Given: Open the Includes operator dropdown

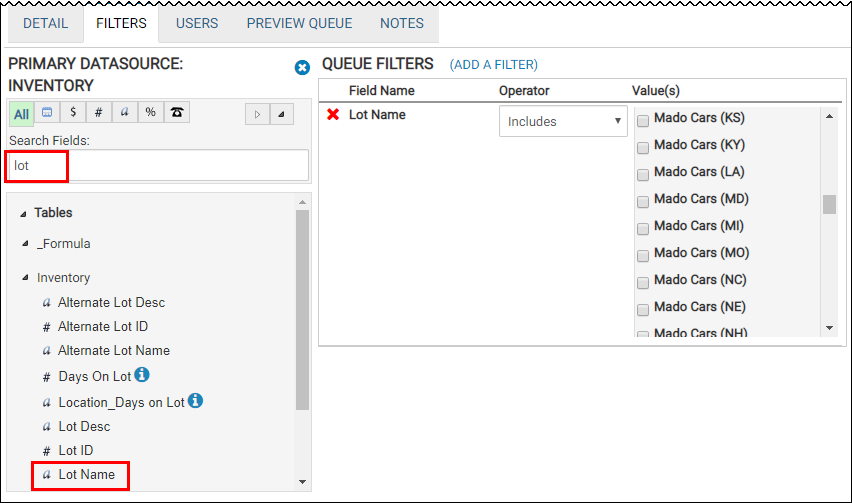Looking at the screenshot, I should click(563, 122).
